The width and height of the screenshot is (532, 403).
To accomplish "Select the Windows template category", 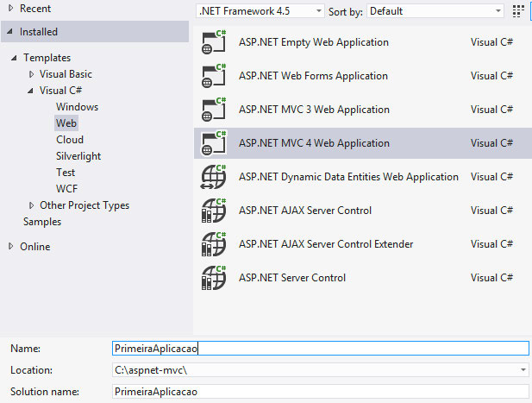I will [x=77, y=107].
